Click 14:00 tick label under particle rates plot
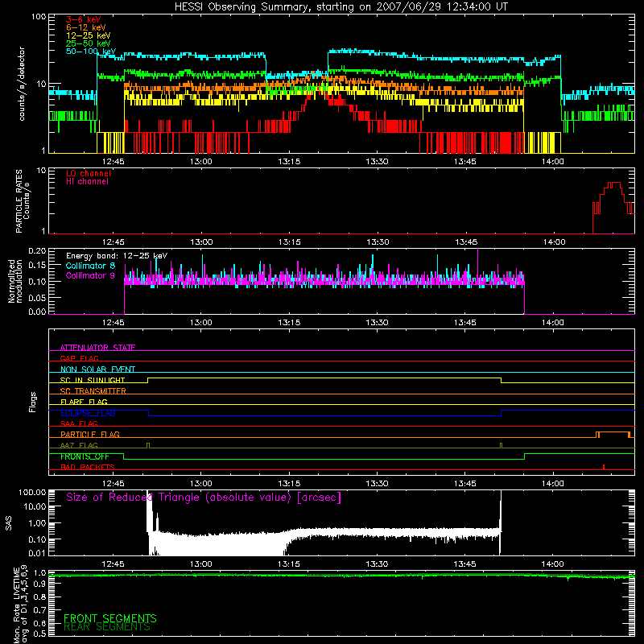 [x=555, y=242]
